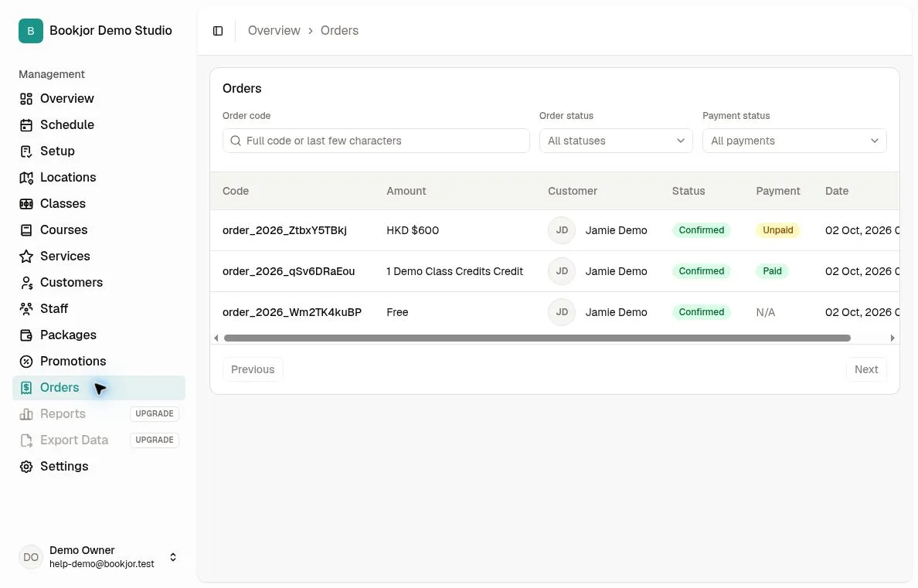Click the search magnifier icon
918x588 pixels.
(236, 141)
